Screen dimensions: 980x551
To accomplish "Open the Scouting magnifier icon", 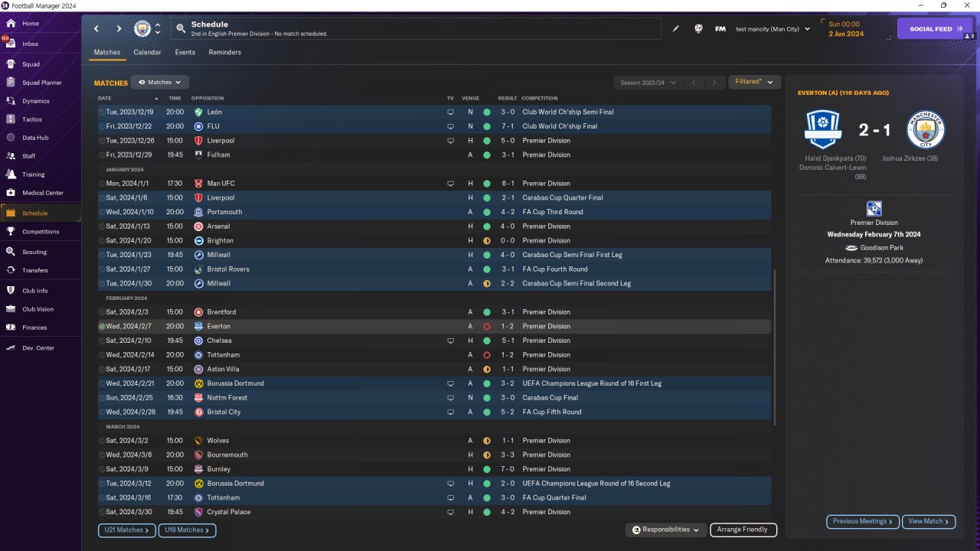I will pyautogui.click(x=11, y=251).
